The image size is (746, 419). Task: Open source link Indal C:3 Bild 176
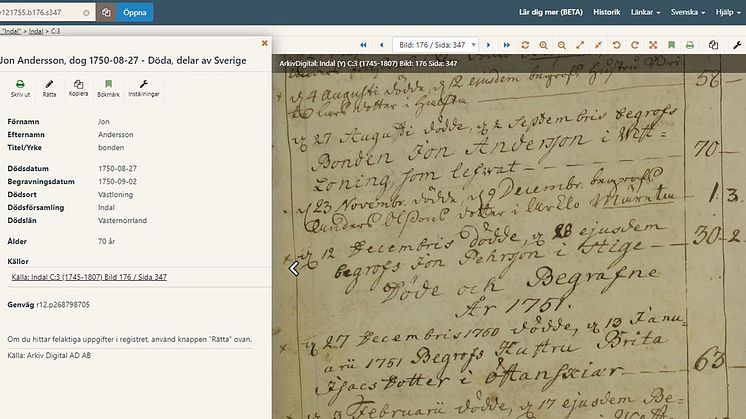click(88, 276)
